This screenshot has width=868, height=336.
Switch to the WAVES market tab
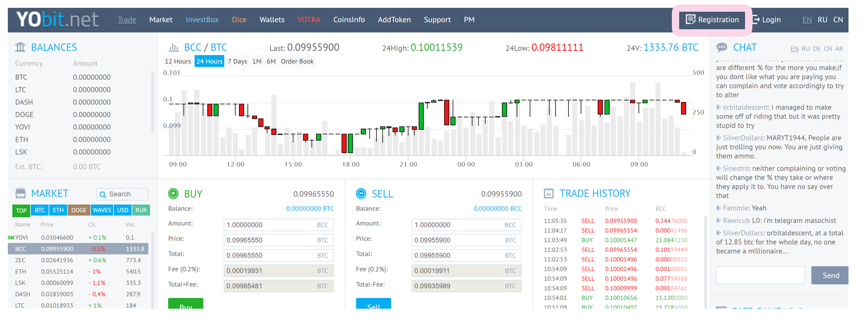tap(102, 210)
